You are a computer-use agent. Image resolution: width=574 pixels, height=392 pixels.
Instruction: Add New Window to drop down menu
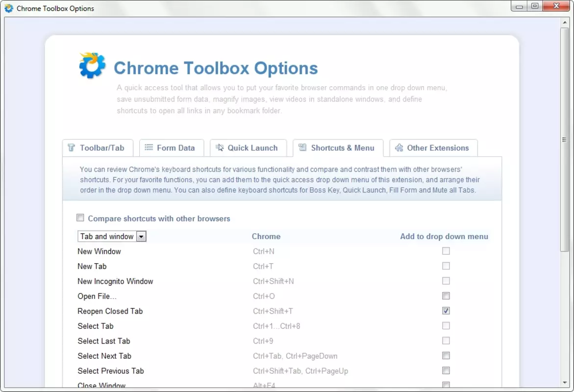point(446,251)
